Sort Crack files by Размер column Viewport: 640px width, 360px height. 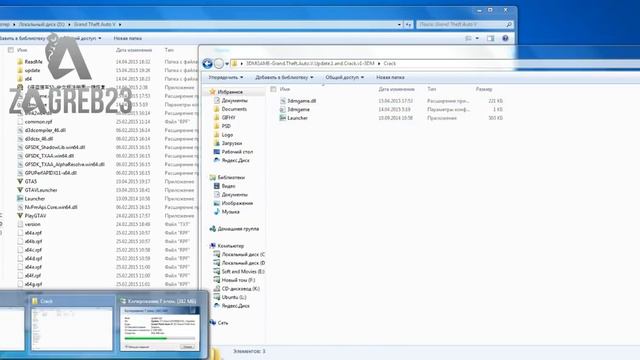tap(484, 89)
